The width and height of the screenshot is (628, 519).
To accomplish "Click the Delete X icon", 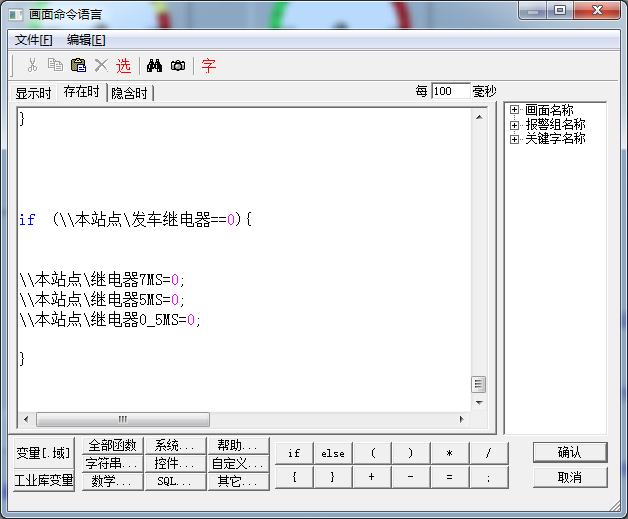I will click(x=101, y=65).
